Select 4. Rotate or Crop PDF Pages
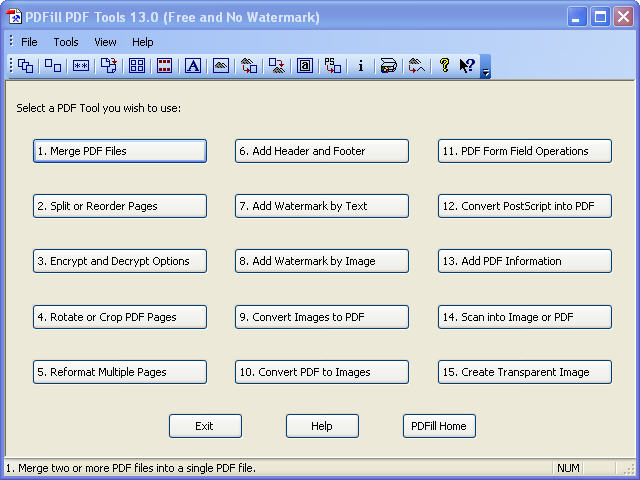 (x=120, y=317)
